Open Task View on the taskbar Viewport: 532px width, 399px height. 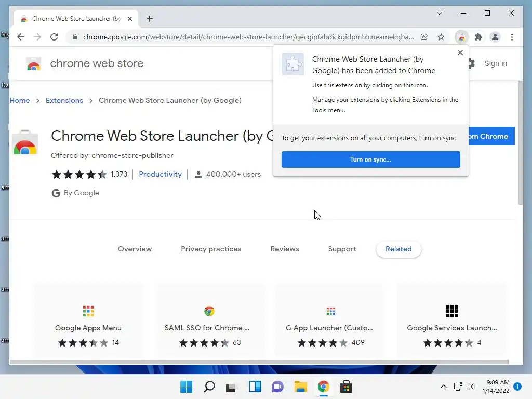tap(232, 387)
